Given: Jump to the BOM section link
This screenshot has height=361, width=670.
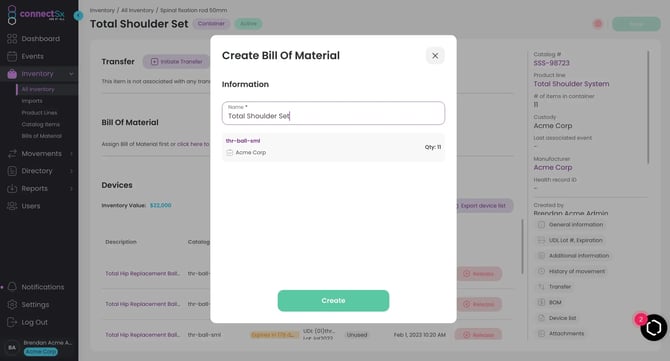Looking at the screenshot, I should [555, 302].
